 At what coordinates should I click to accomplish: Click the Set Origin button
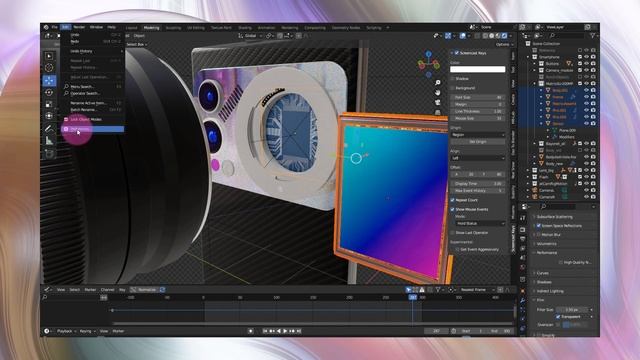(x=478, y=142)
